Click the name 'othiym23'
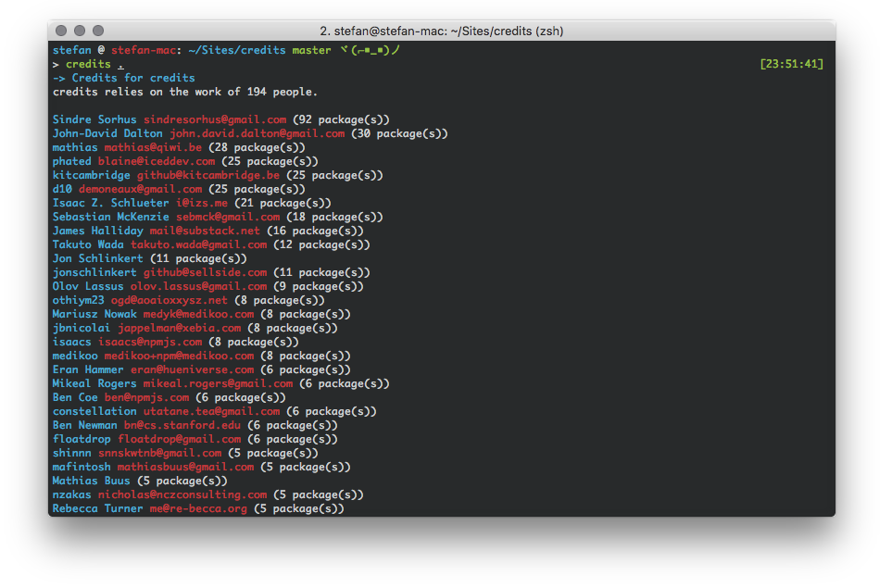Viewport: 892px width, 588px height. click(x=79, y=300)
